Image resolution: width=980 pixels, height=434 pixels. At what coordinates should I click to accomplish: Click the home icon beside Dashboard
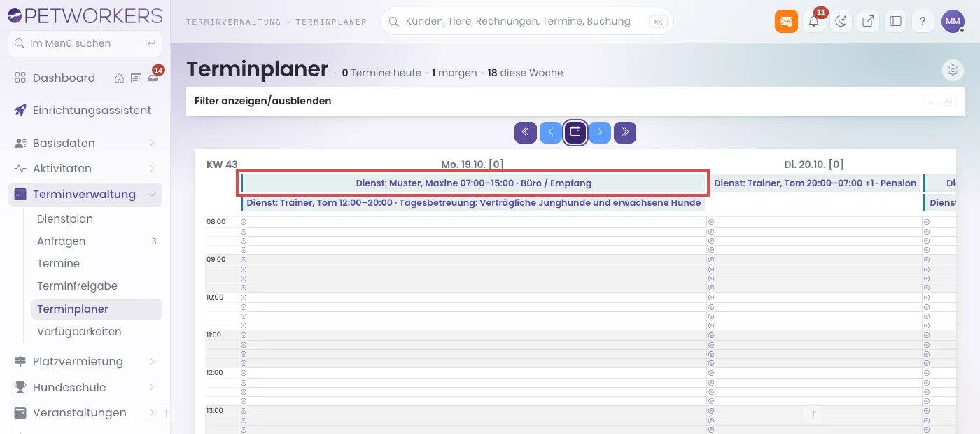tap(120, 78)
